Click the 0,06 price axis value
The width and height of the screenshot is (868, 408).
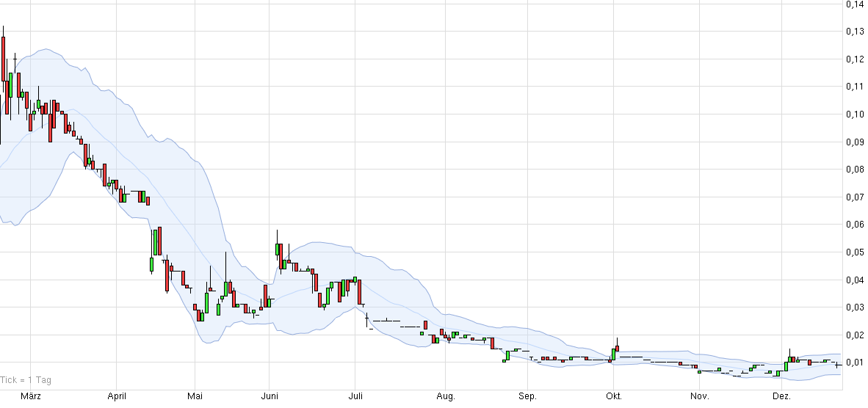click(x=856, y=225)
